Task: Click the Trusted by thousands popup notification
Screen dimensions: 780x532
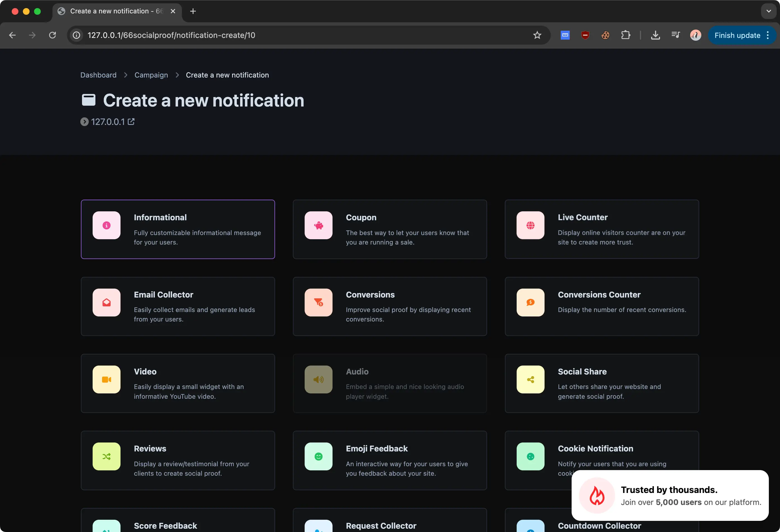Action: [670, 495]
